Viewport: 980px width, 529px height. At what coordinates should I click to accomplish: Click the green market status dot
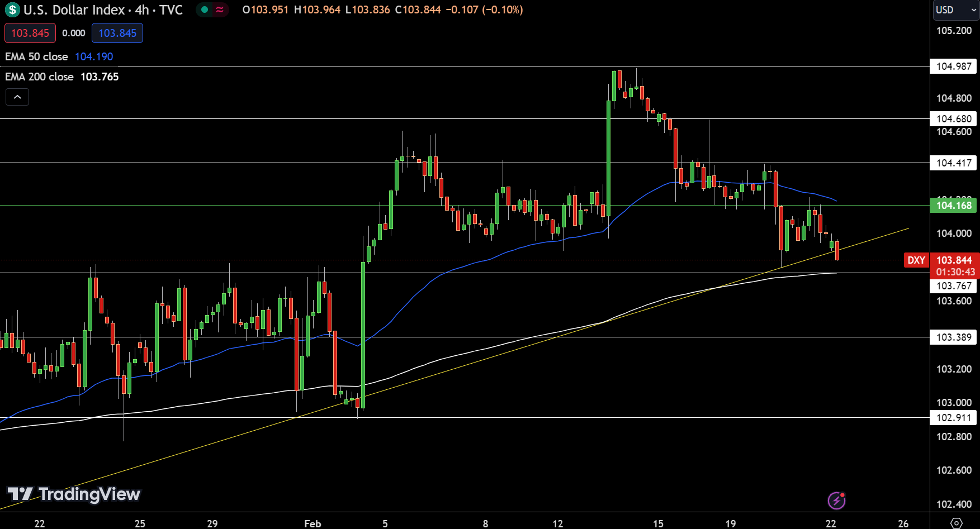[x=205, y=9]
